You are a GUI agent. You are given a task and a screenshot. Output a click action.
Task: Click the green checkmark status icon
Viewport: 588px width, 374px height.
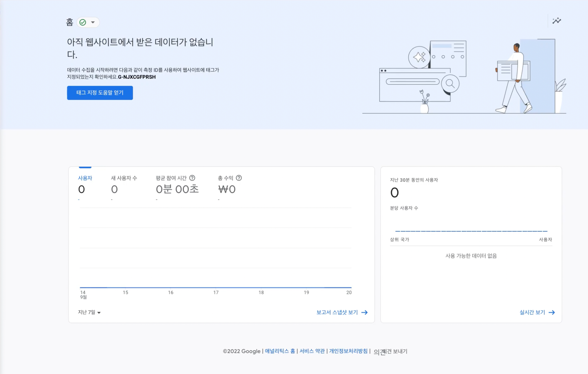coord(83,22)
